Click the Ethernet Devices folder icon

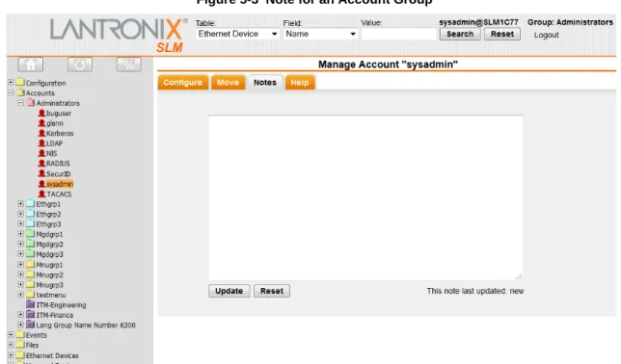[x=20, y=355]
